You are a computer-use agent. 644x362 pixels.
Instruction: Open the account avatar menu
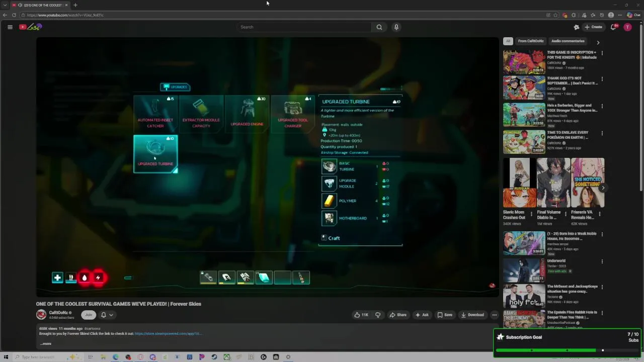tap(627, 27)
